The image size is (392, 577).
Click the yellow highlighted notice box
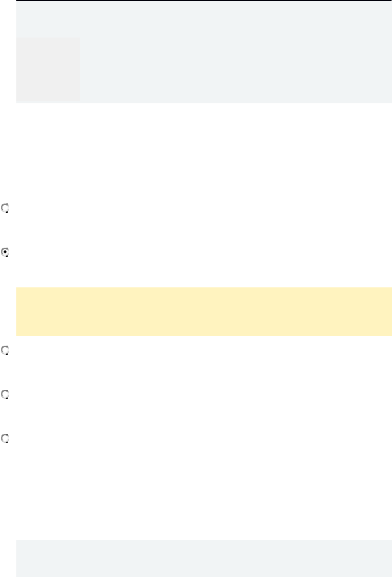coord(204,312)
